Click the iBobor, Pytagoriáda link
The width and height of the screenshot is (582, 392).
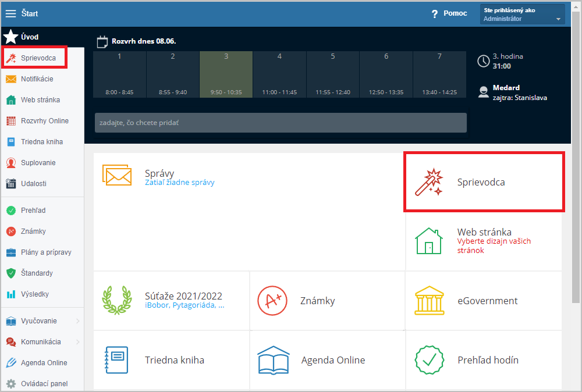click(184, 305)
